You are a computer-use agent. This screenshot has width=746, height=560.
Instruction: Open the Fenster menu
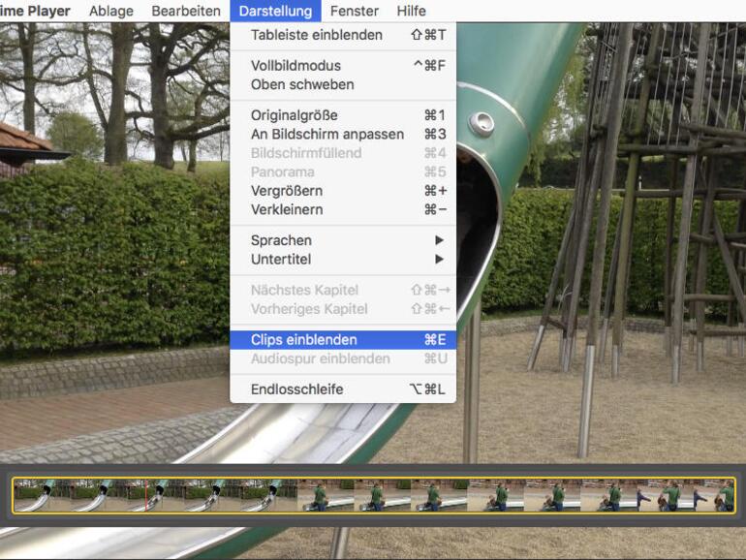click(354, 11)
